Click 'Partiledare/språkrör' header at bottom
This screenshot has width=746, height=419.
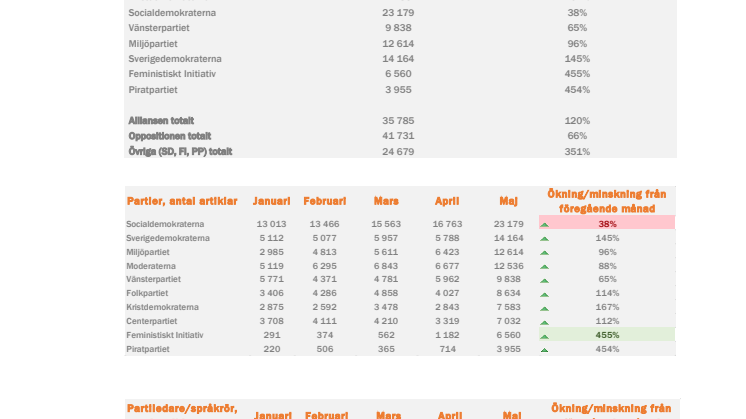point(182,409)
